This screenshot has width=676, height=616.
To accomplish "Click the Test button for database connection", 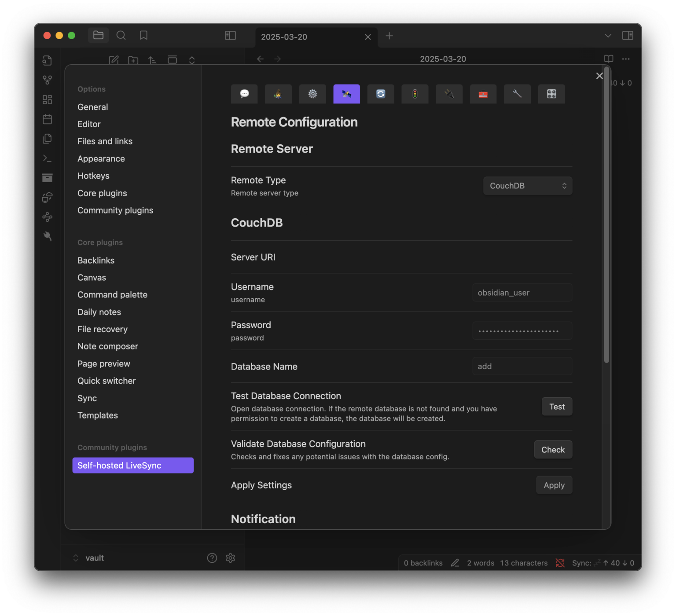I will [556, 406].
